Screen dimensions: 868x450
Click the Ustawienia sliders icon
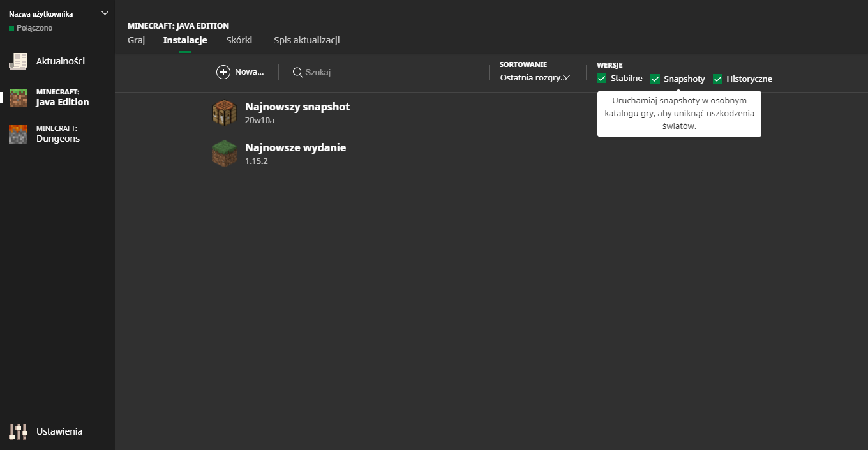[19, 431]
